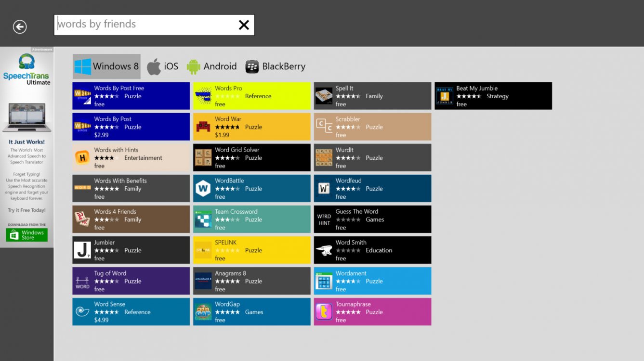Click the WurdIt app icon
Viewport: 644px width, 361px height.
[324, 157]
